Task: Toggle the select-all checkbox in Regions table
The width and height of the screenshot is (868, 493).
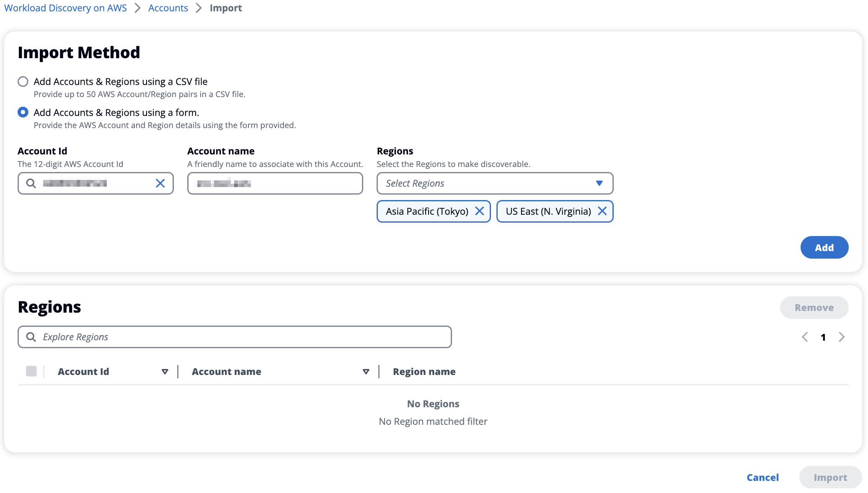Action: 31,371
